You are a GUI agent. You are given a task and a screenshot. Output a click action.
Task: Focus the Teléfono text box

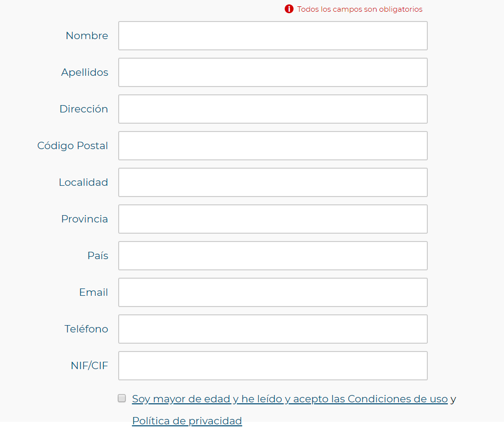273,330
